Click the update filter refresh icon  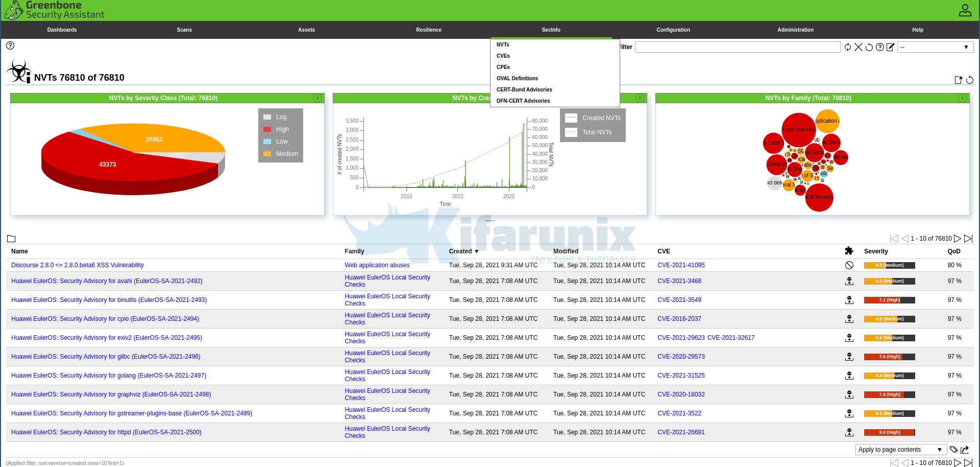[848, 47]
